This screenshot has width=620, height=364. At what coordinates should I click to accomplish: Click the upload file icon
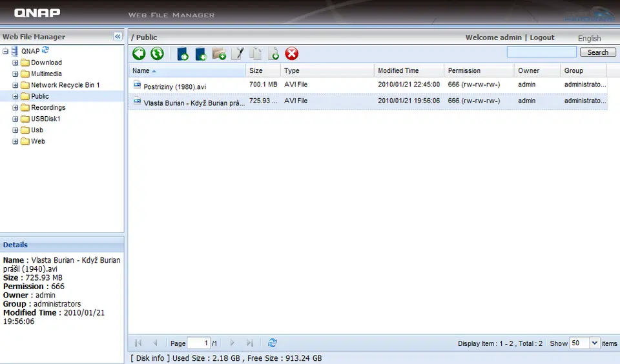pyautogui.click(x=183, y=54)
